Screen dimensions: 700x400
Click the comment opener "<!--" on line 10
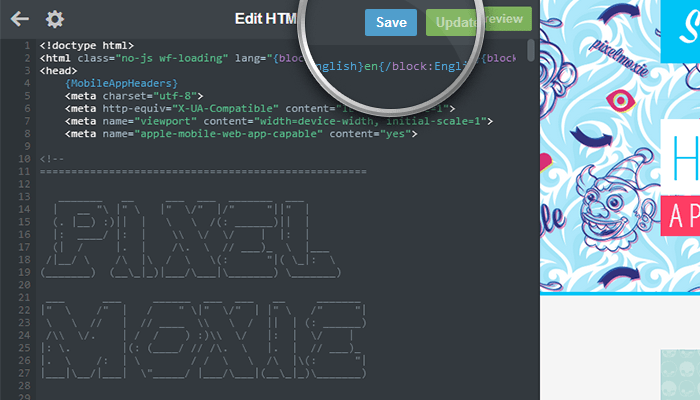tap(52, 159)
